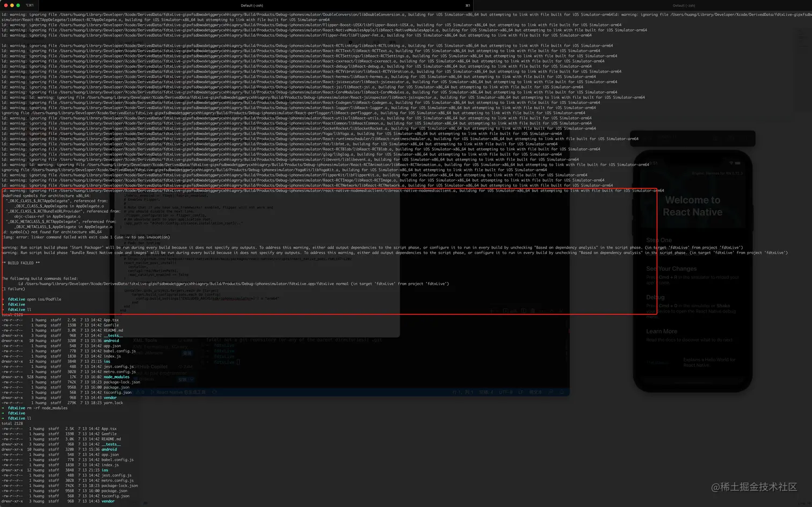Click App.tsx in listing after 'open ios/Podfile'
812x507 pixels.
coord(111,320)
